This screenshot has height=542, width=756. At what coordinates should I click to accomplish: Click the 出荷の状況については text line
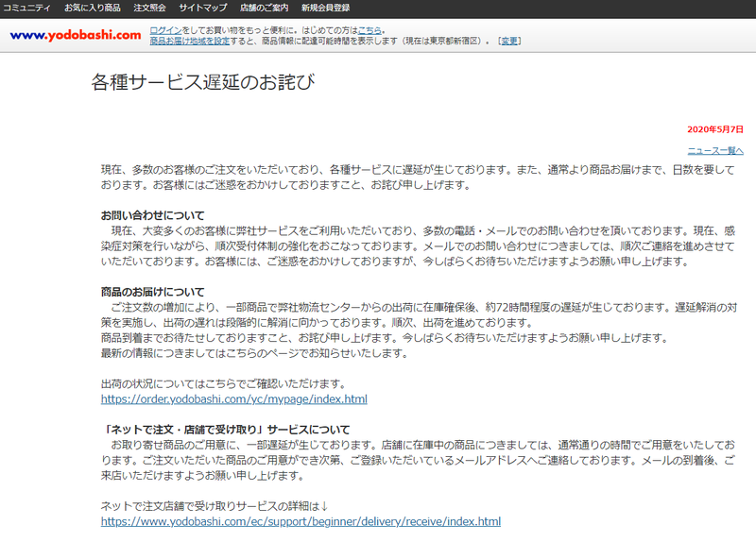coord(222,384)
